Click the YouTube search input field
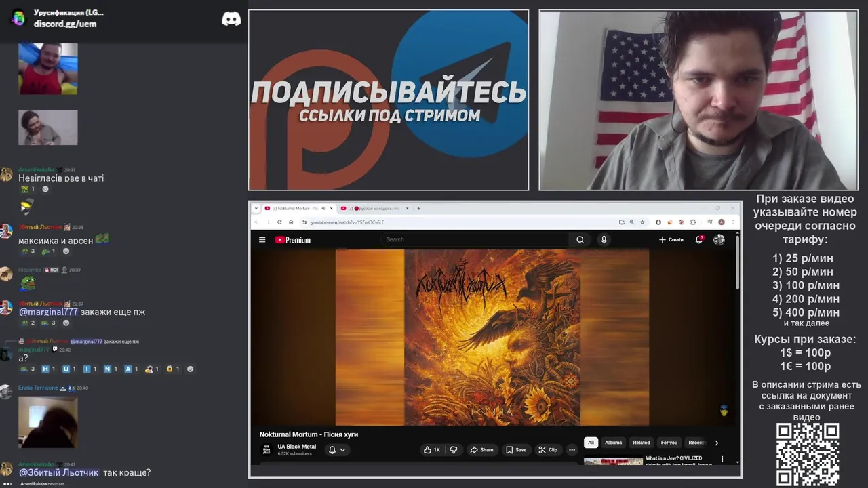The image size is (868, 488). click(475, 239)
